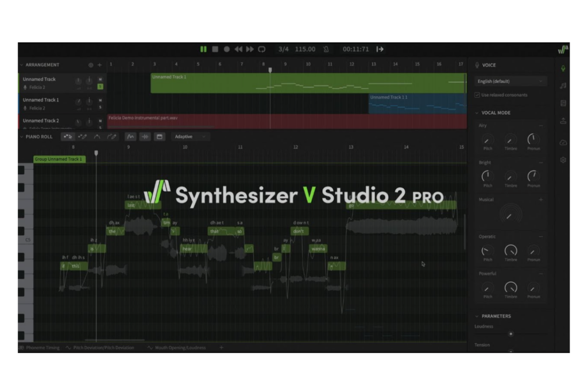Open the Phoneme Timing tab
588x389 pixels.
[x=40, y=348]
